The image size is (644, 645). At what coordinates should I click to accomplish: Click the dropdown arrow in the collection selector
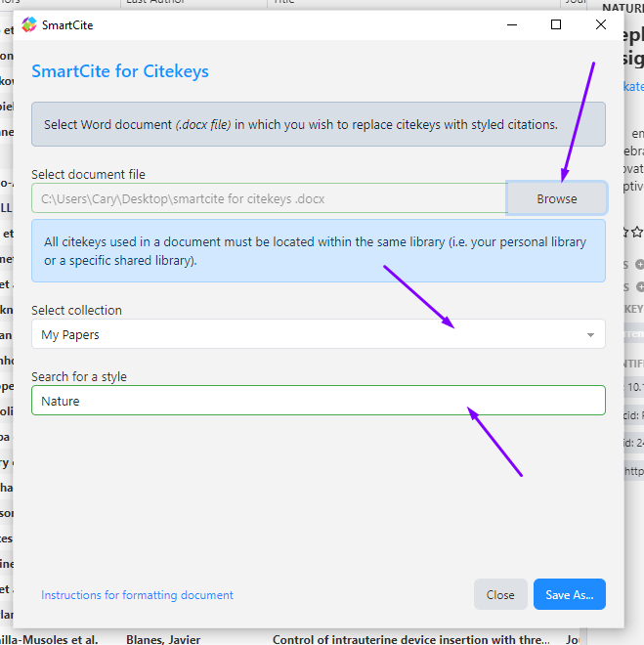click(x=590, y=335)
